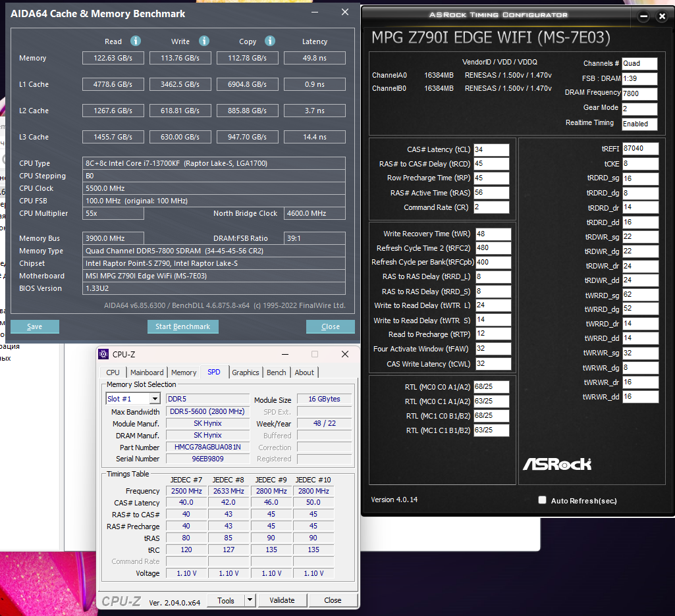Click the CPU-Z app icon in title bar
This screenshot has height=616, width=675.
103,354
